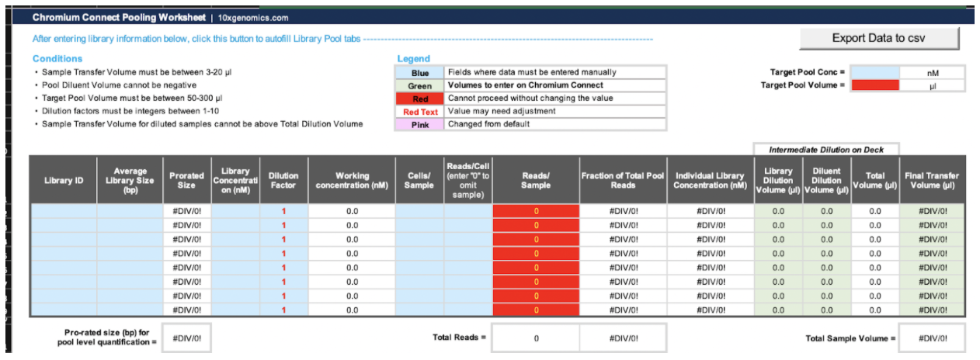The width and height of the screenshot is (980, 360).
Task: Click the nM unit cell
Action: pyautogui.click(x=933, y=72)
